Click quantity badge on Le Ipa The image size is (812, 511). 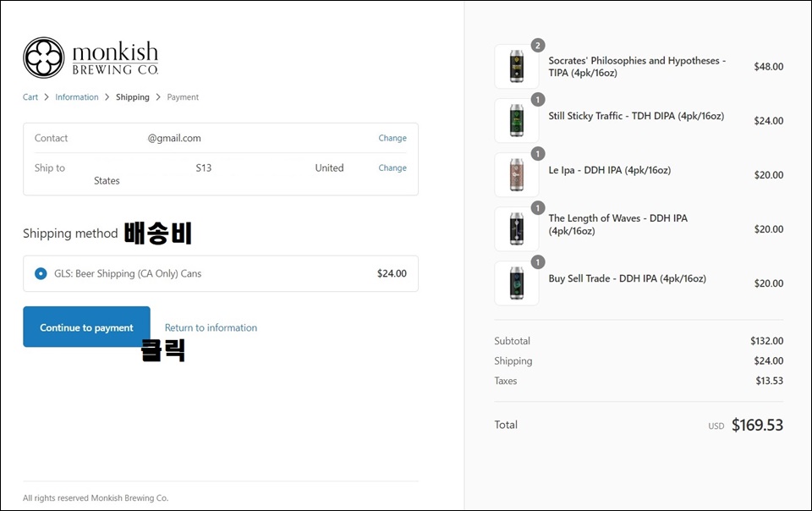click(538, 154)
